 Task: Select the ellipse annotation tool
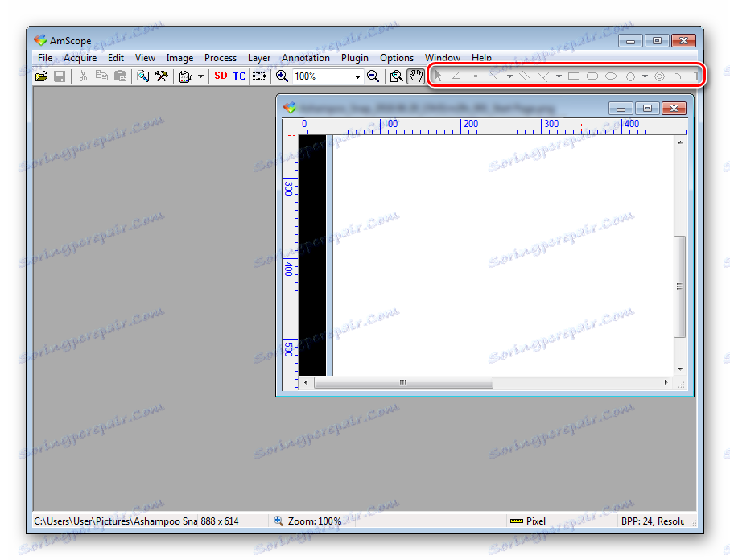click(x=611, y=76)
